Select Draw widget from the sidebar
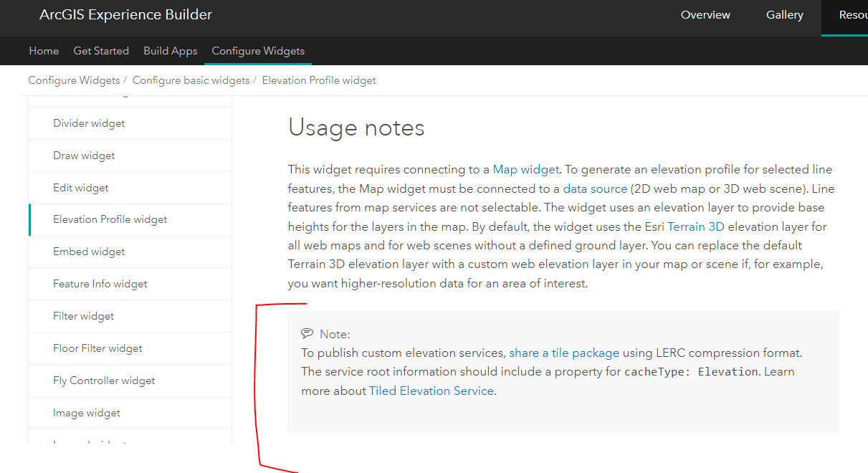Image resolution: width=868 pixels, height=473 pixels. 84,156
